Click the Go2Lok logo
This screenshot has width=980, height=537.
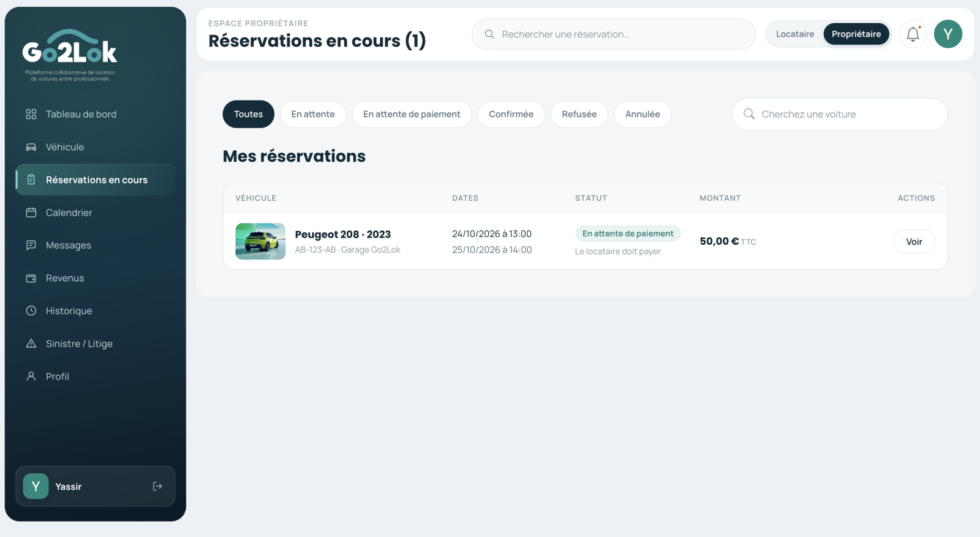70,55
